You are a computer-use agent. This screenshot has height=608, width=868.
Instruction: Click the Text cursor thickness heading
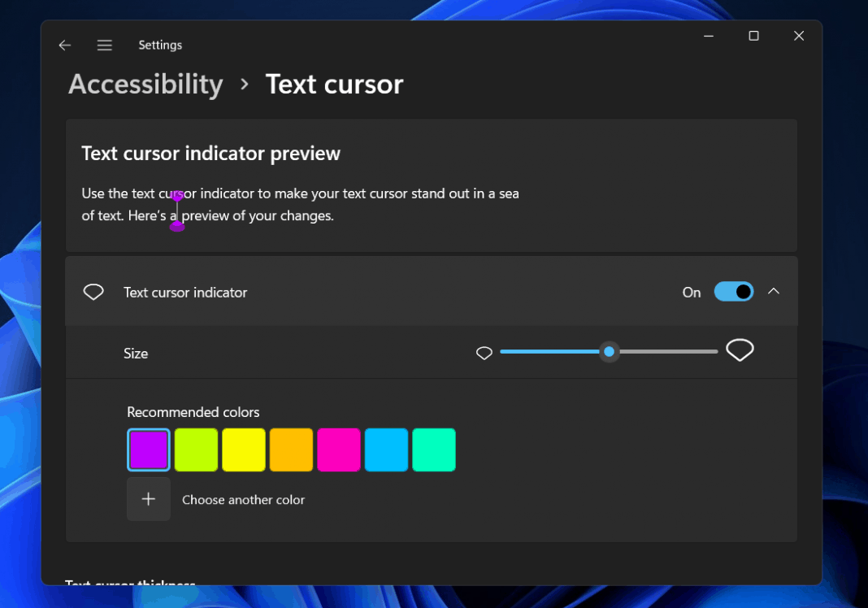click(130, 584)
